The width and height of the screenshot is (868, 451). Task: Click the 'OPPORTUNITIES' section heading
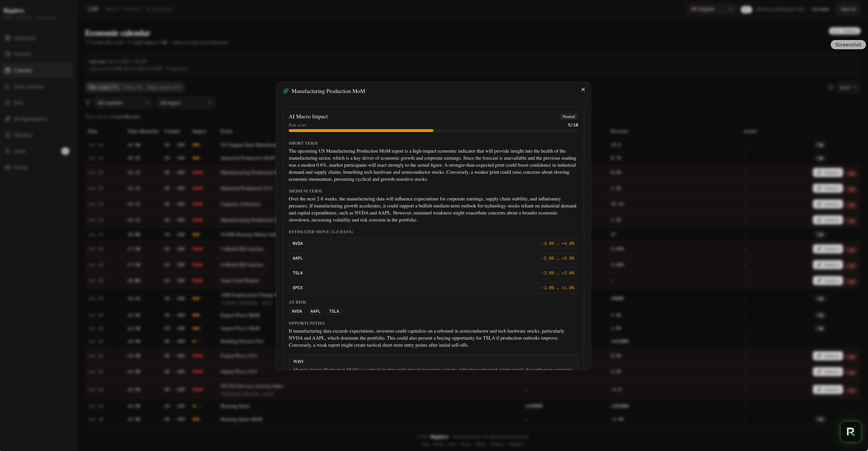(307, 323)
